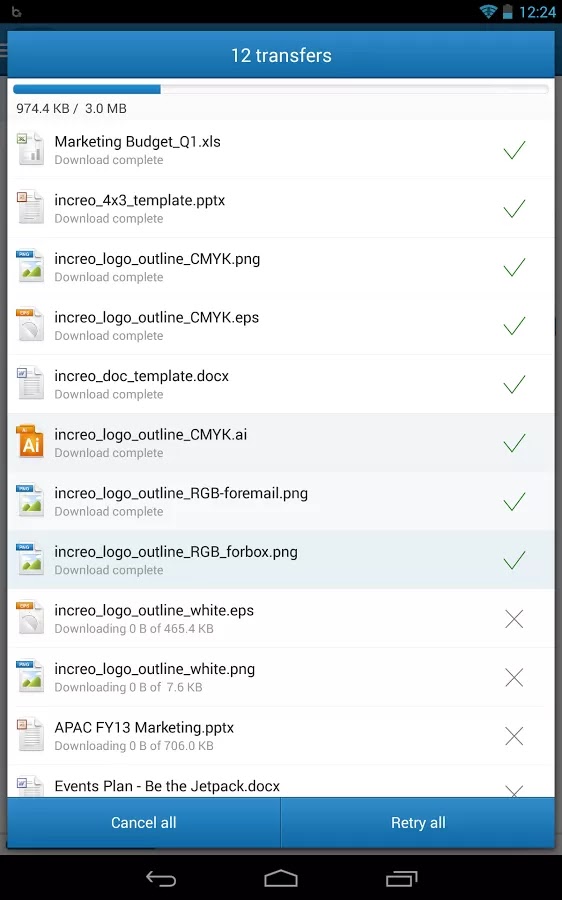Select the increo_logo_outline_white.eps file name
Screen dimensions: 562x900
pyautogui.click(x=154, y=610)
